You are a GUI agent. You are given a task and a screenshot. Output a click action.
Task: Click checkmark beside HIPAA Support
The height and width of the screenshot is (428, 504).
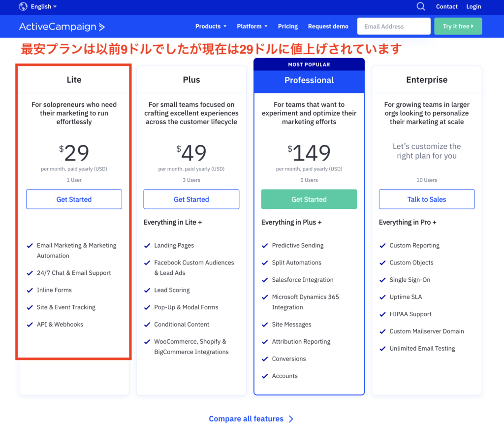coord(382,314)
